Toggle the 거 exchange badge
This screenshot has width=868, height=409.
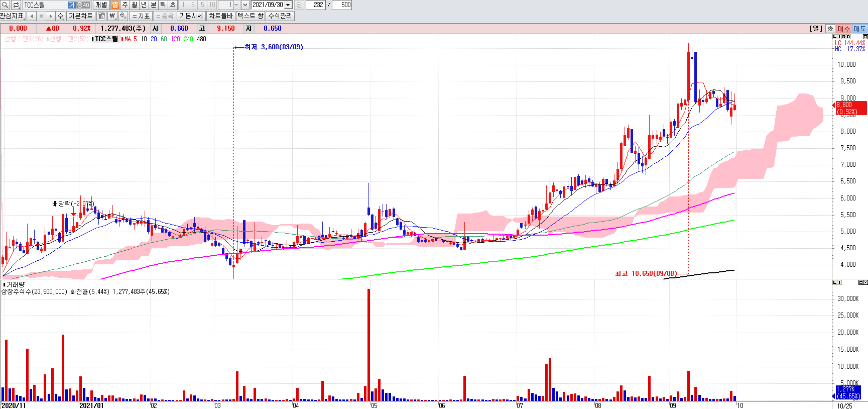coord(72,5)
